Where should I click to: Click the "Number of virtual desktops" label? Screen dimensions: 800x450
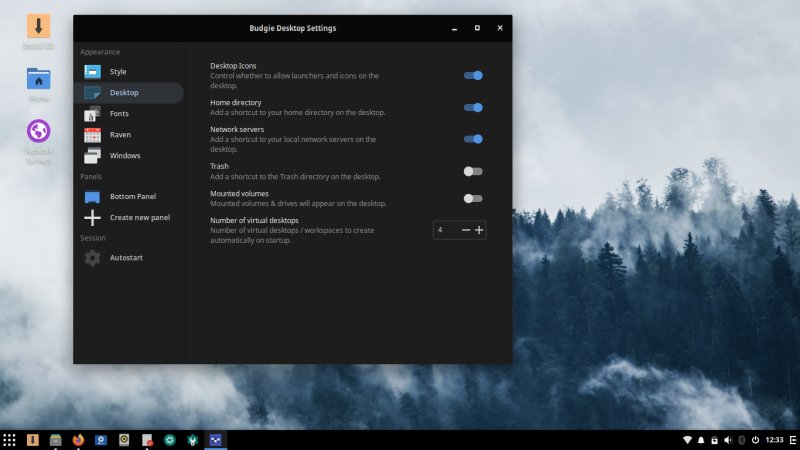click(x=254, y=220)
